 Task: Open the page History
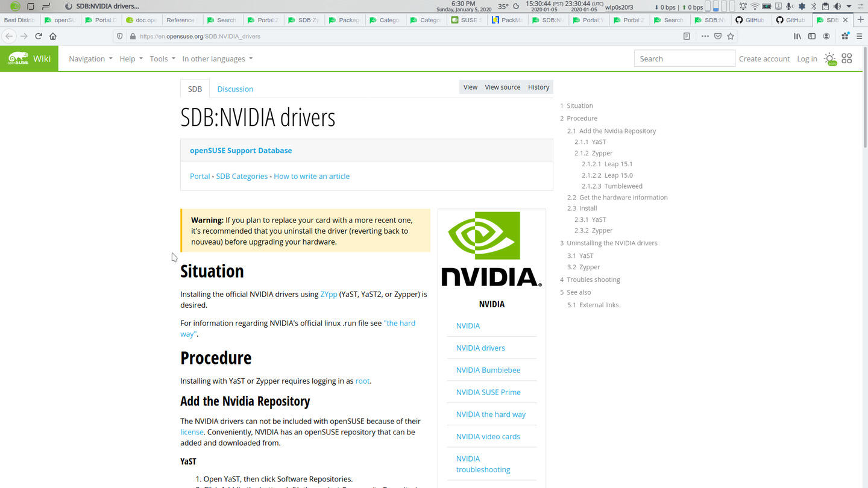click(x=538, y=87)
